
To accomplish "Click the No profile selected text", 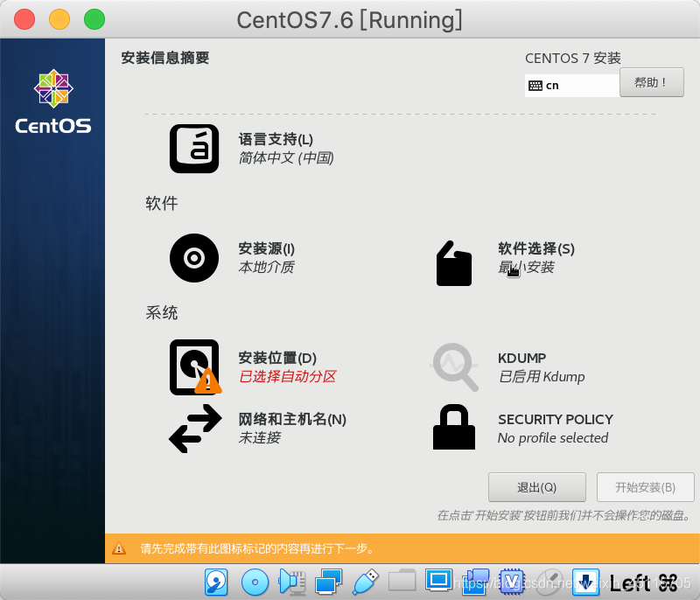I will pyautogui.click(x=553, y=438).
